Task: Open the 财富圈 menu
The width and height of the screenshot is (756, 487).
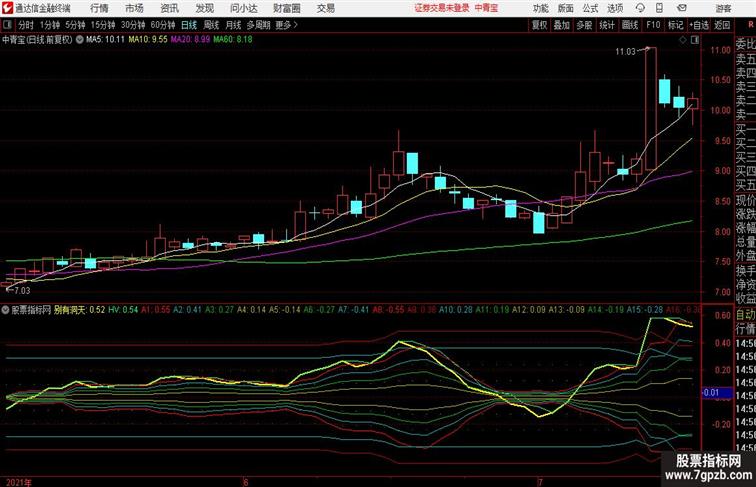Action: click(286, 8)
